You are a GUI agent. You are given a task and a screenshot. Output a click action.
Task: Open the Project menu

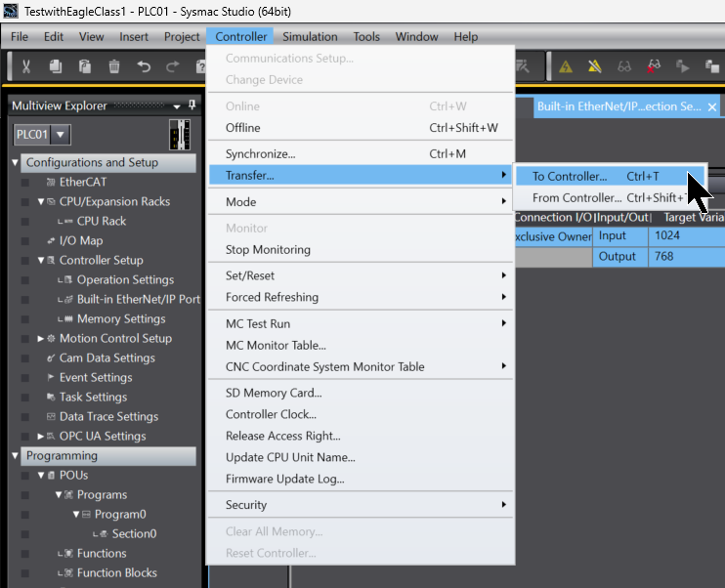pyautogui.click(x=182, y=36)
